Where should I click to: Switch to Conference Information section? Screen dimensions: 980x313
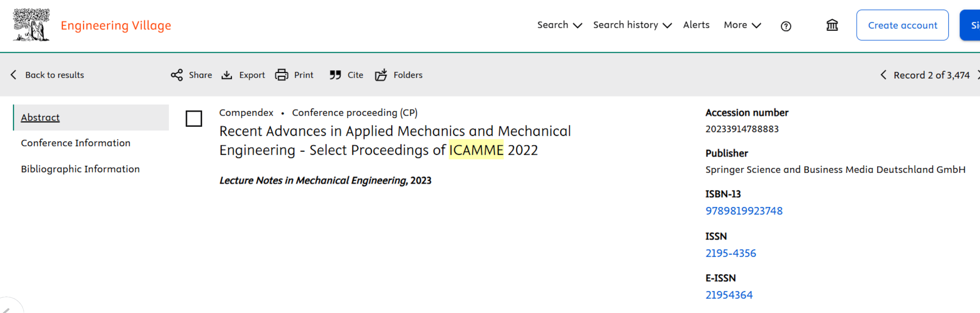click(x=75, y=143)
